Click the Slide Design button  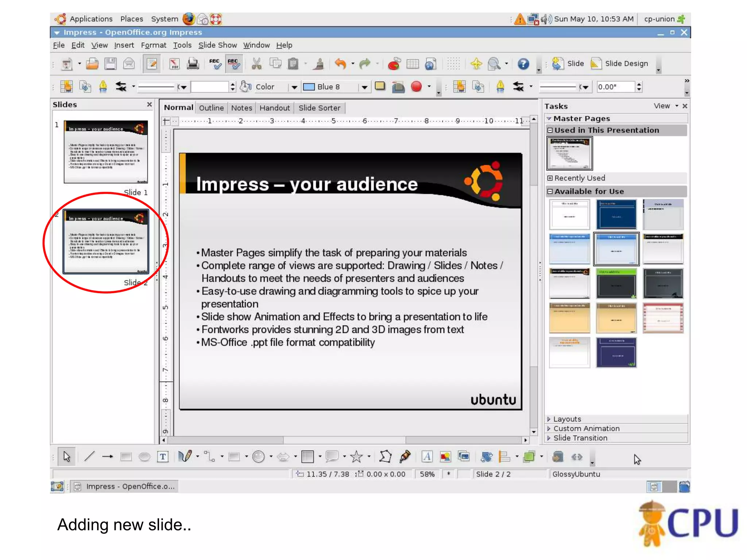tap(619, 63)
